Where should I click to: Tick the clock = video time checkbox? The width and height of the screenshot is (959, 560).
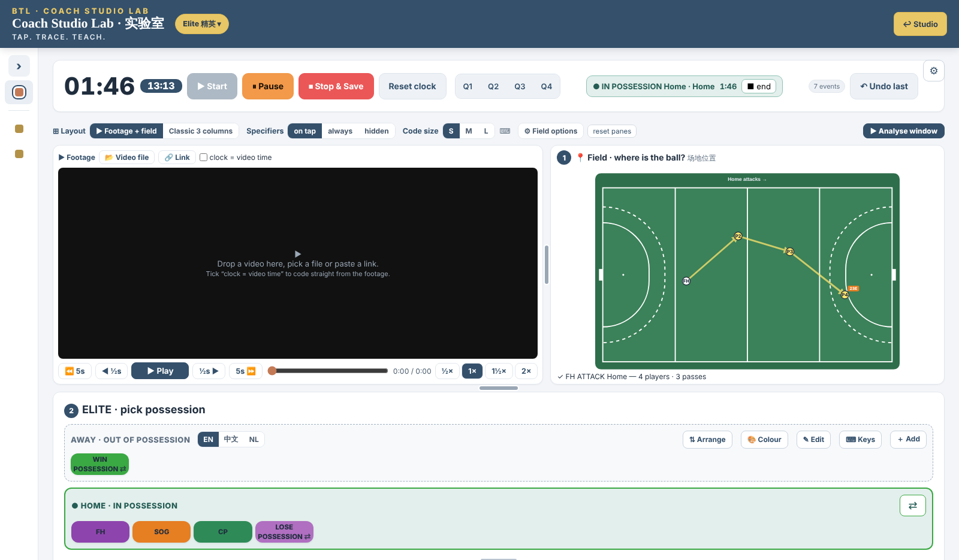tap(204, 158)
